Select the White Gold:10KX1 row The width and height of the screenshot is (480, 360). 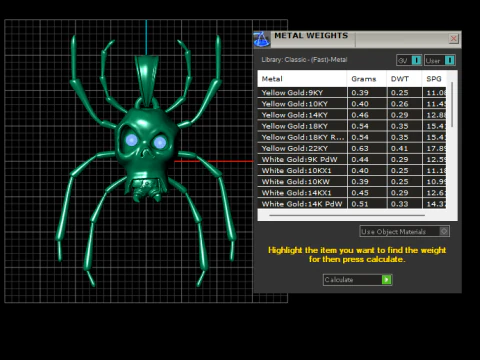[x=352, y=170]
